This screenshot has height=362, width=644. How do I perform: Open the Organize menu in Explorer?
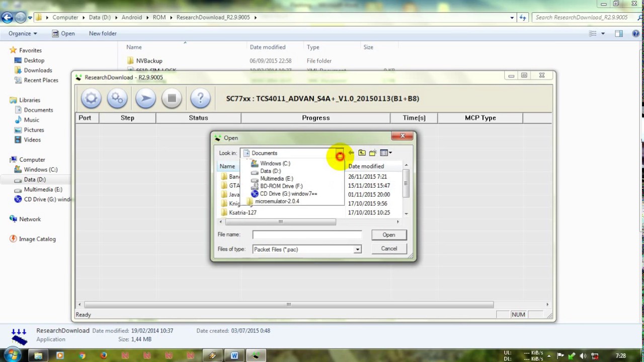click(x=23, y=33)
